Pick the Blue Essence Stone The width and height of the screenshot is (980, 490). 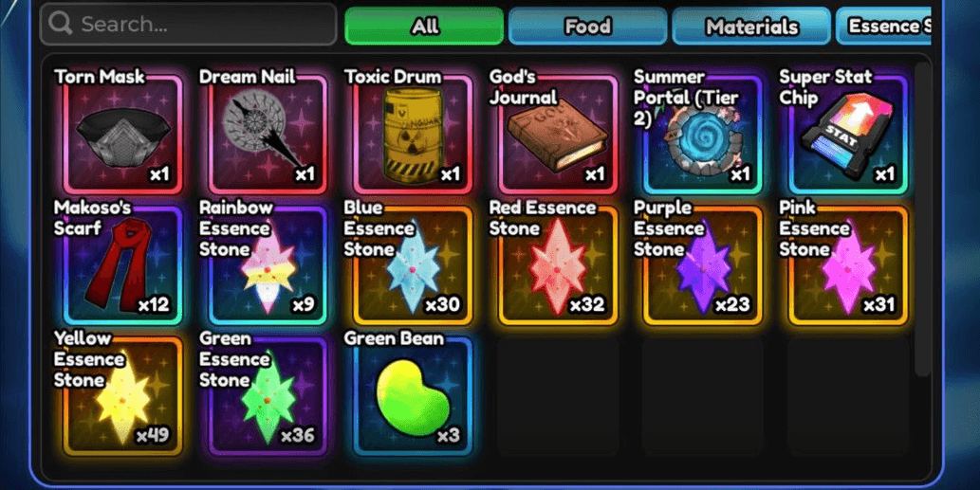[413, 265]
